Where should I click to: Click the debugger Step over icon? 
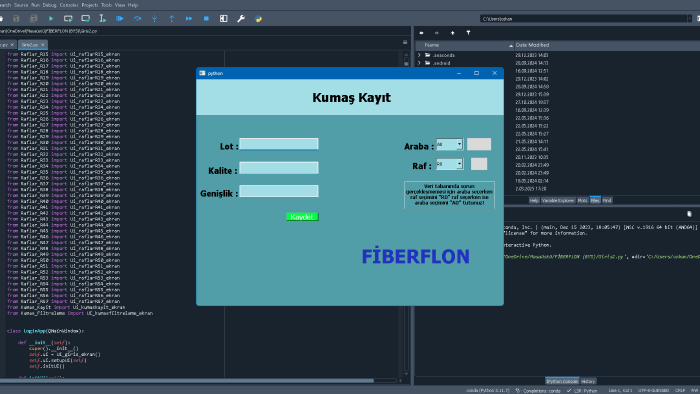click(137, 19)
